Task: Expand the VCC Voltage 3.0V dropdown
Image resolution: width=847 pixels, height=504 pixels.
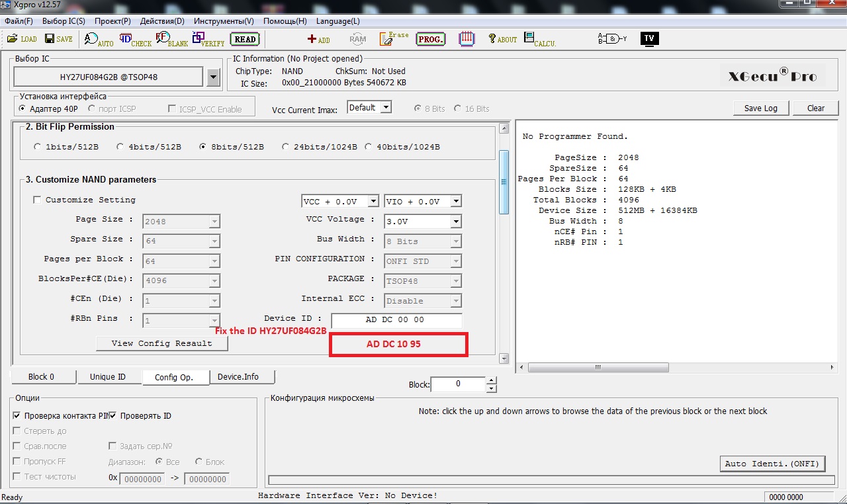Action: pos(456,222)
